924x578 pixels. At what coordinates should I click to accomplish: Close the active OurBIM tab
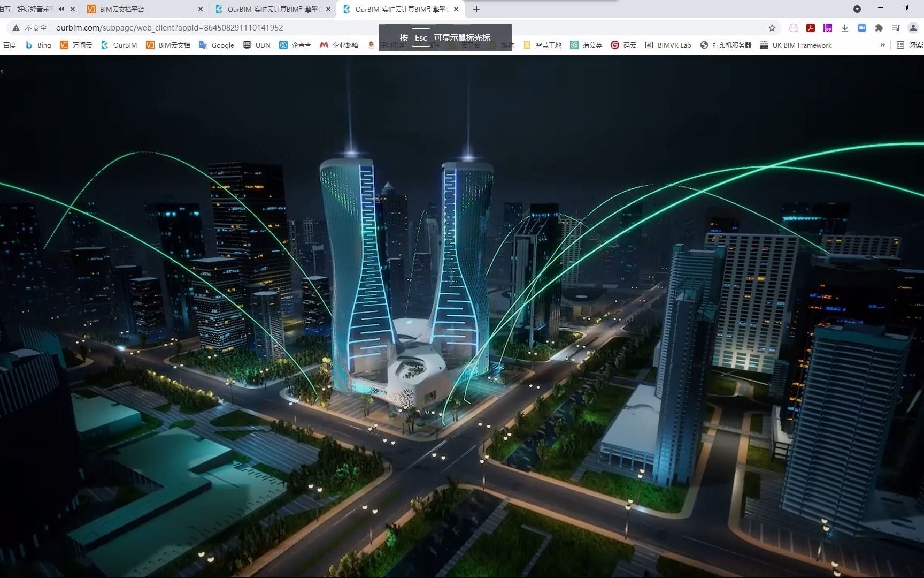point(456,9)
